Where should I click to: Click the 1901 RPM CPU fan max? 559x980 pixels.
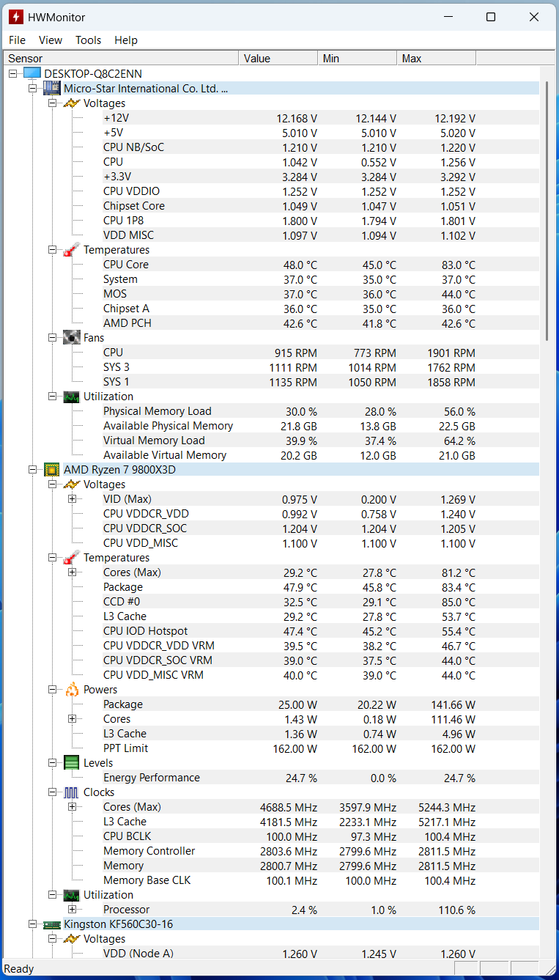(x=451, y=353)
